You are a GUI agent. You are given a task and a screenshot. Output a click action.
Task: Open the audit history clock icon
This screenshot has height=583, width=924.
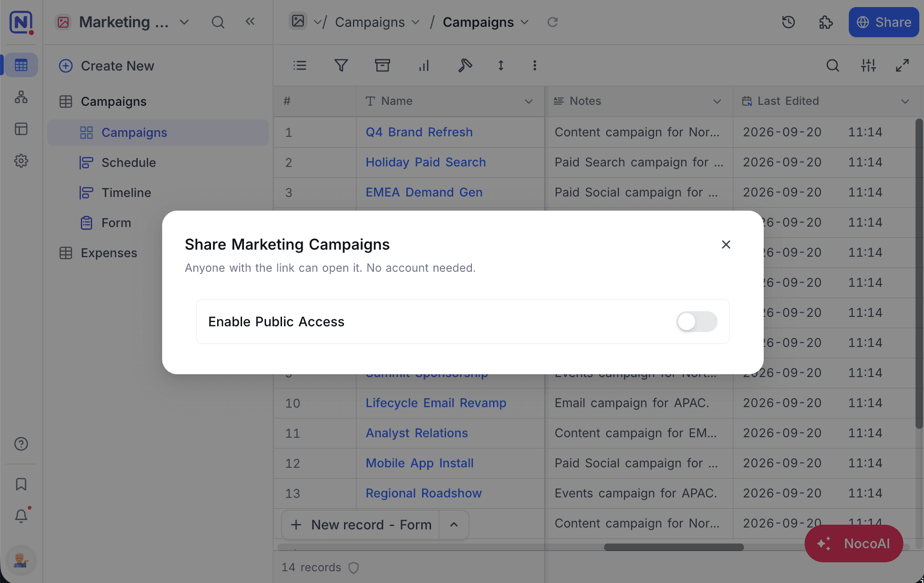click(x=788, y=22)
